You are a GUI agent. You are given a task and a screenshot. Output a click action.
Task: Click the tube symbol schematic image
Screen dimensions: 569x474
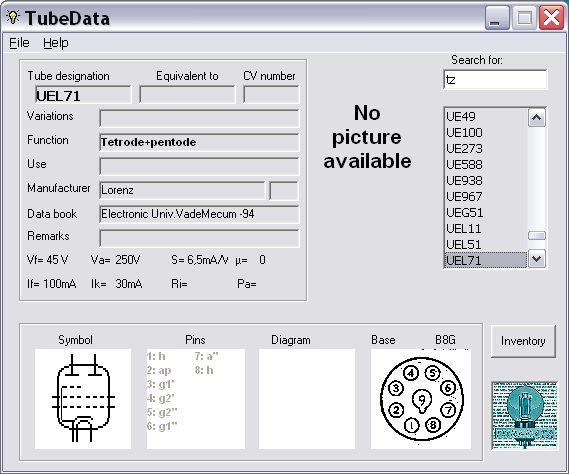point(83,399)
